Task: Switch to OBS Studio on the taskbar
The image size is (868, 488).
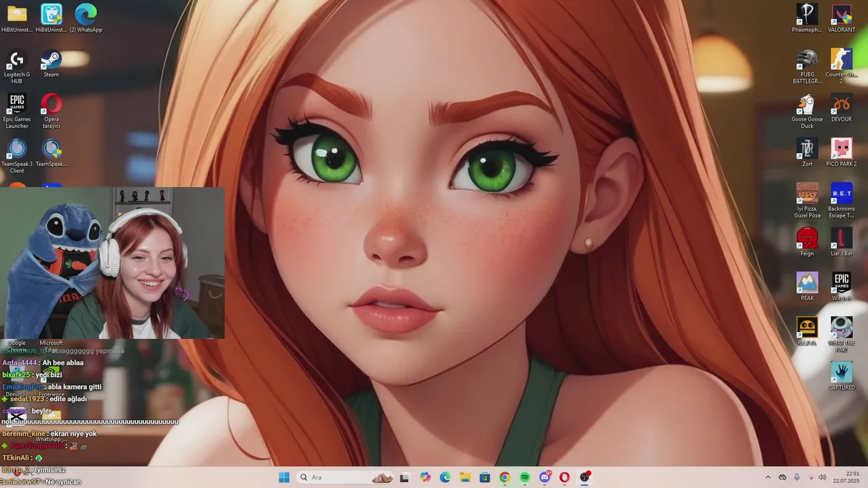Action: pos(585,477)
